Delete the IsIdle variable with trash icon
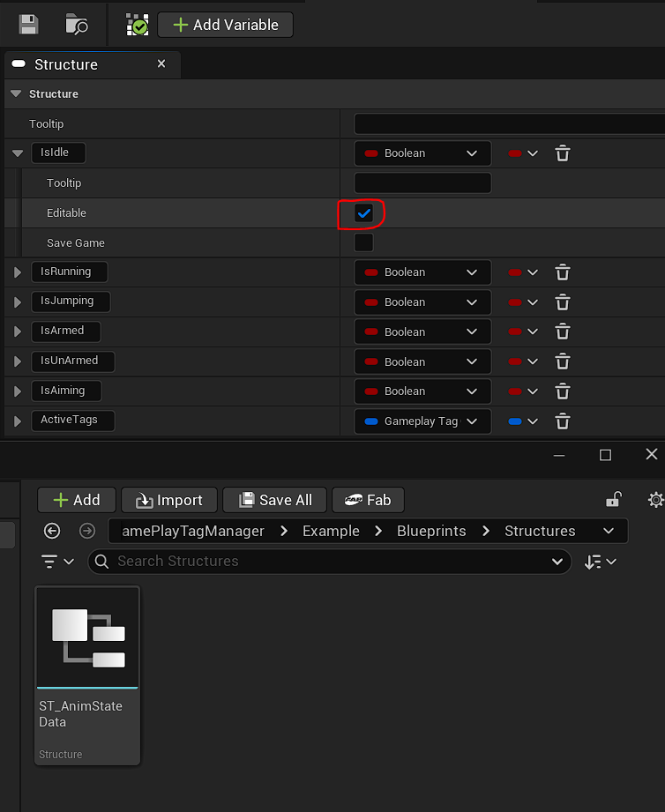Viewport: 665px width, 812px height. click(563, 153)
